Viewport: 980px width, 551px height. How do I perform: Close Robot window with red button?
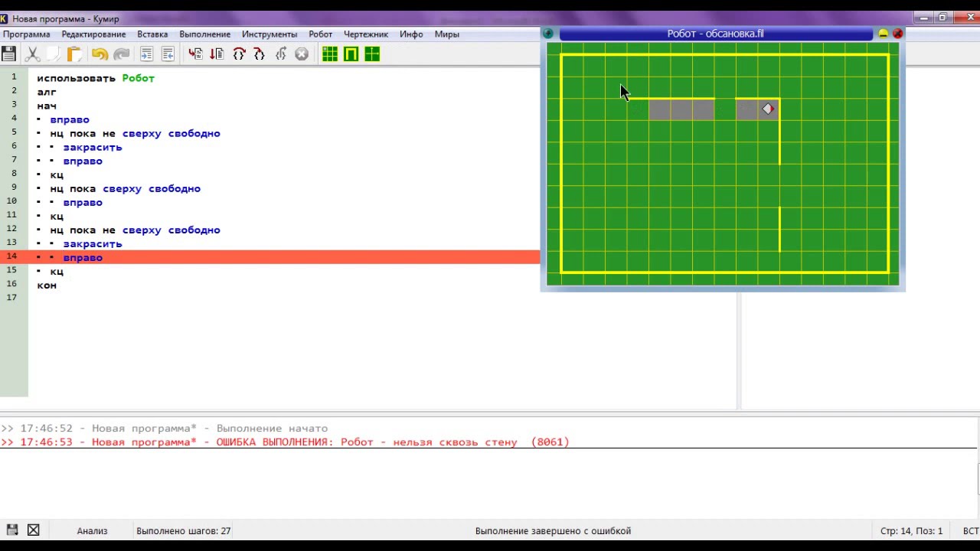point(898,34)
